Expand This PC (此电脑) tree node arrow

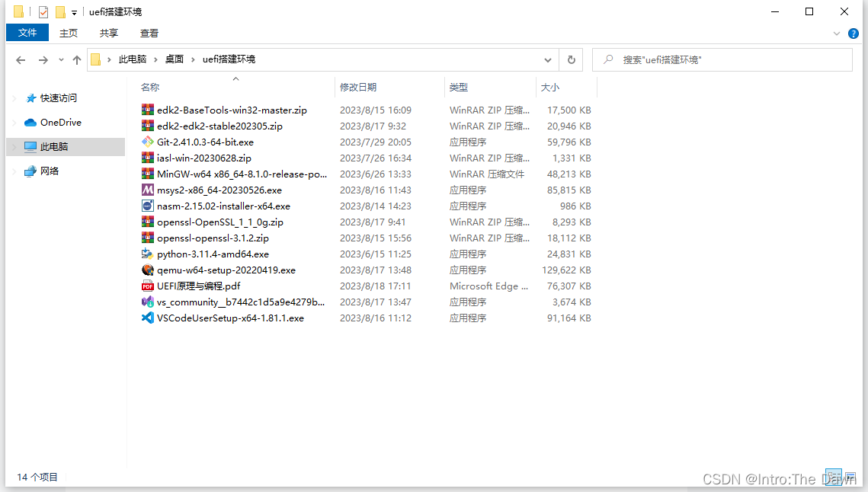point(14,147)
